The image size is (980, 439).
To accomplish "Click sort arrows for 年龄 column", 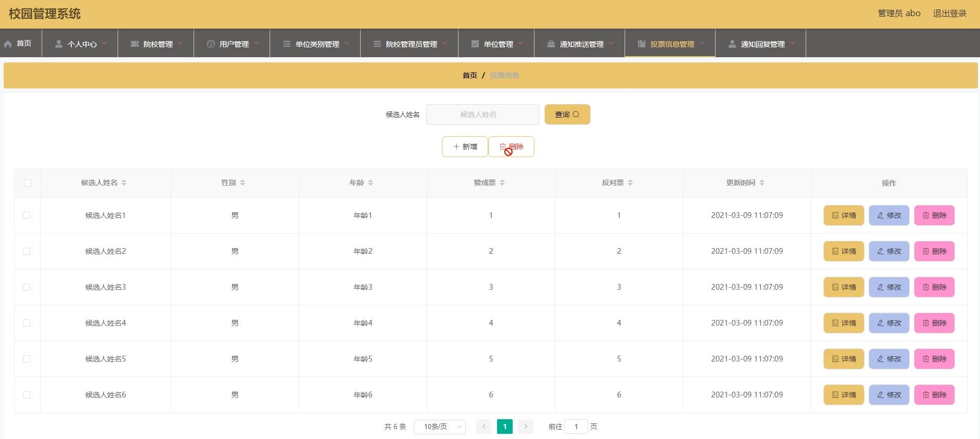I will [371, 183].
